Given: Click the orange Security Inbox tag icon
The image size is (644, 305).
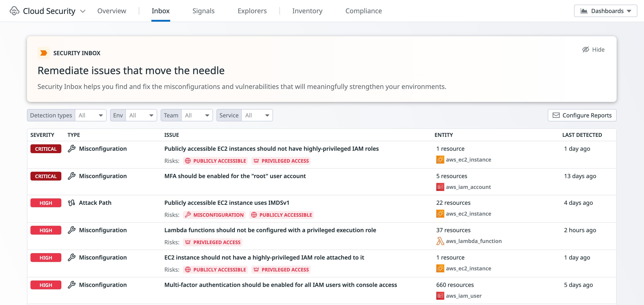Looking at the screenshot, I should (43, 53).
